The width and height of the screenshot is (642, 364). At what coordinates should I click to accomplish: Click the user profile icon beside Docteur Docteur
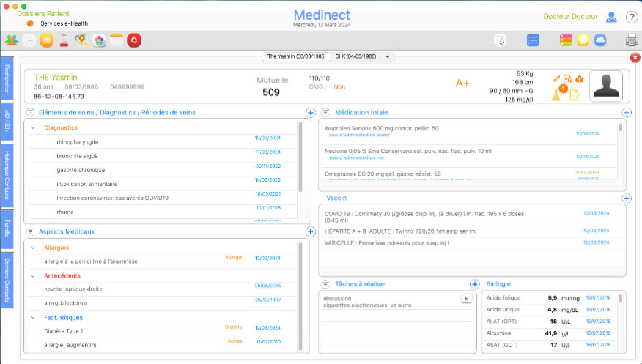pyautogui.click(x=611, y=17)
